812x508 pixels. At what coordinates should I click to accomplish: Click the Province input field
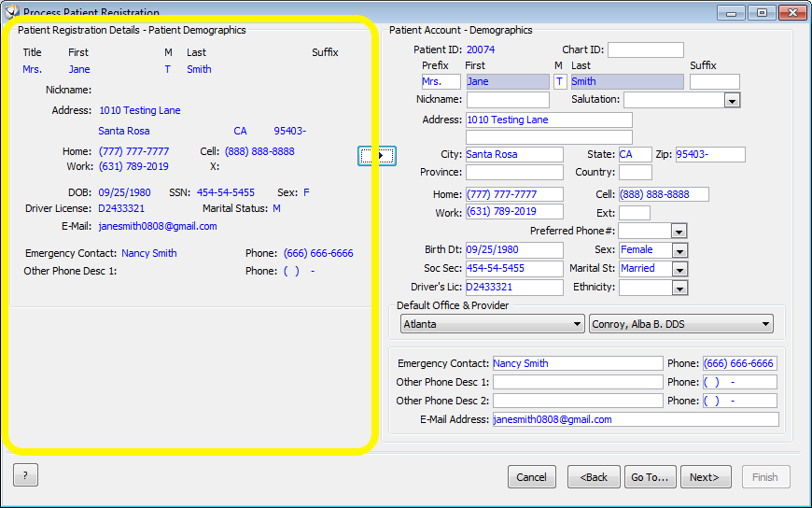pyautogui.click(x=514, y=172)
